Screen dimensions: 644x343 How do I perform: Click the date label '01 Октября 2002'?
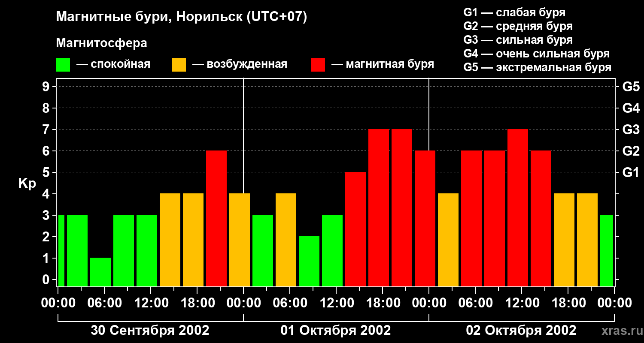336,331
